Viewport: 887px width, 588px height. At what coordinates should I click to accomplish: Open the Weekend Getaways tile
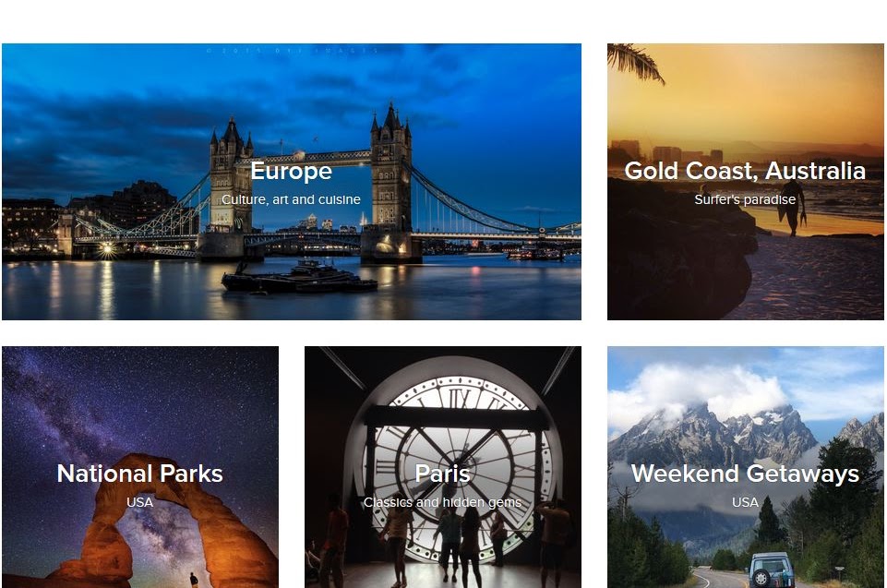pos(746,467)
